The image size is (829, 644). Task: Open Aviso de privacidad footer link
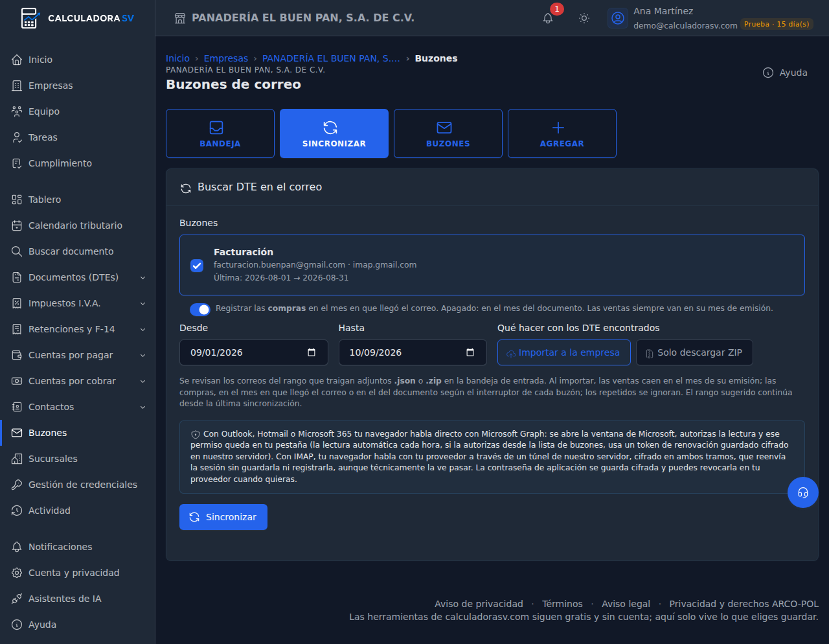coord(479,604)
